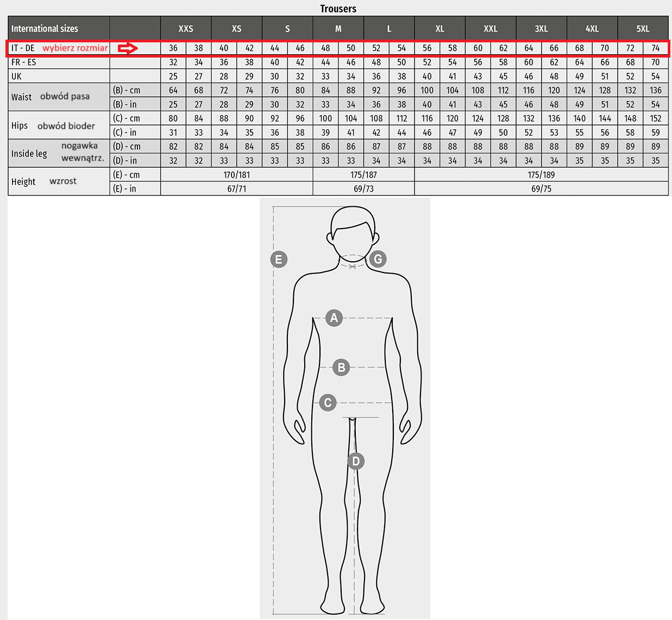Click the 'Trousers' table title

click(x=338, y=9)
